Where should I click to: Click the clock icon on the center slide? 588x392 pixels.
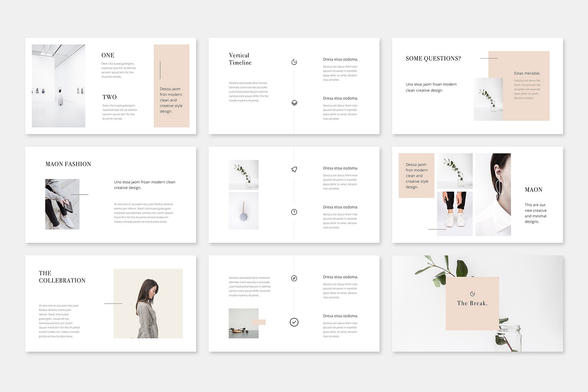click(x=294, y=212)
